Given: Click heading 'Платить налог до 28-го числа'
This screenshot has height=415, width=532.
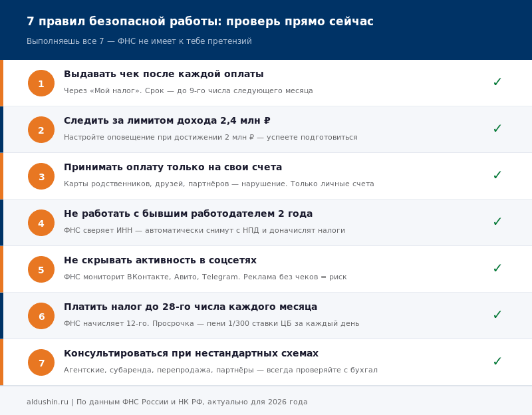Looking at the screenshot, I should coord(190,307).
